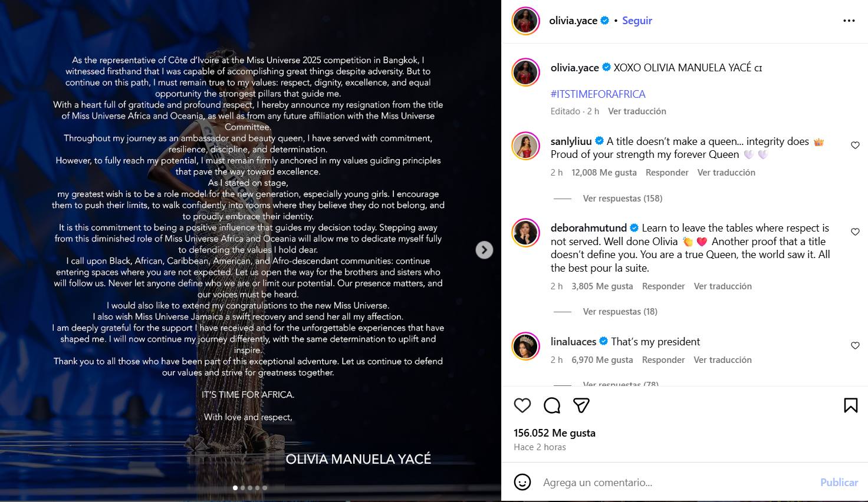Share post via paper plane icon
The image size is (868, 502).
581,405
